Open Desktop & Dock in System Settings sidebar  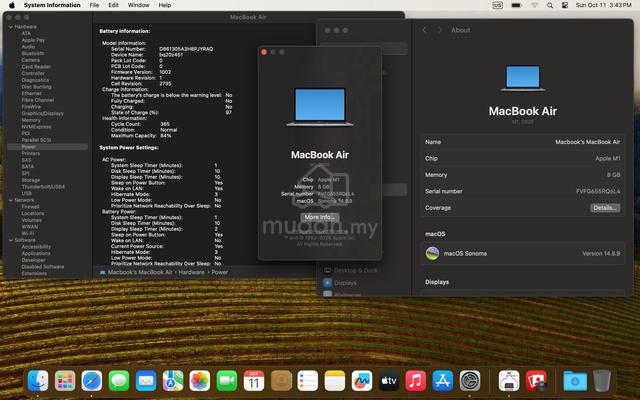point(351,270)
